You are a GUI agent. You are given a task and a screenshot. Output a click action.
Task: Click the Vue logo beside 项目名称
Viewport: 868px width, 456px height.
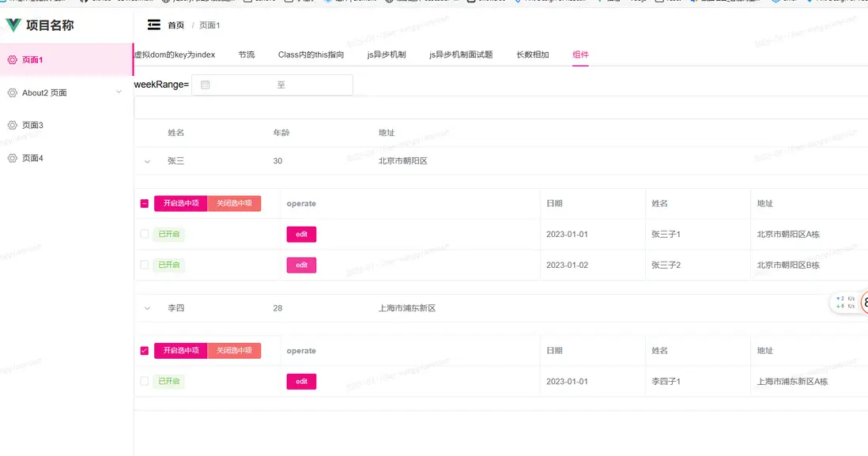tap(13, 25)
